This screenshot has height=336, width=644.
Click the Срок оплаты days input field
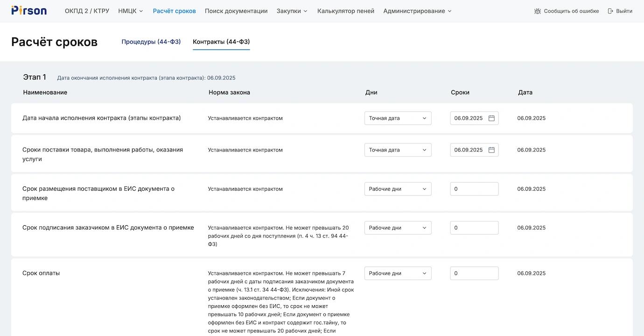click(x=474, y=273)
